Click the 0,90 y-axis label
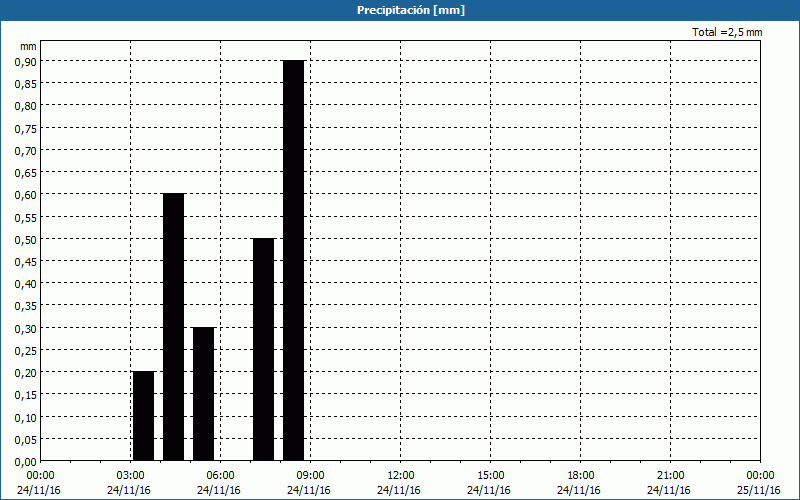This screenshot has height=500, width=800. pyautogui.click(x=26, y=61)
